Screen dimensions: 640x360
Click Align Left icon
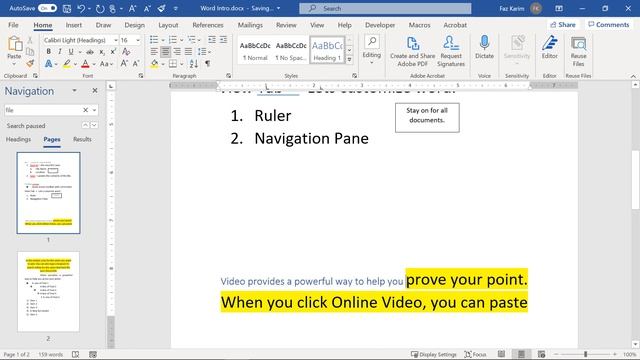click(154, 52)
